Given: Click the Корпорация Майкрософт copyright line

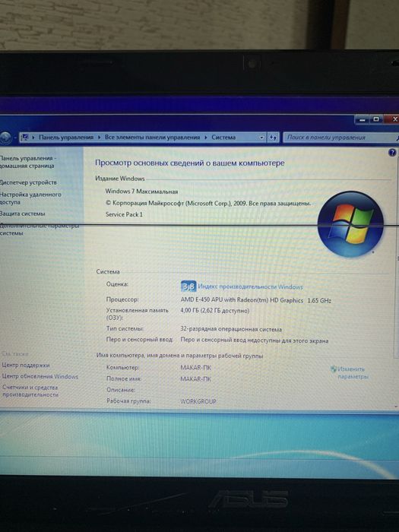Looking at the screenshot, I should click(208, 203).
